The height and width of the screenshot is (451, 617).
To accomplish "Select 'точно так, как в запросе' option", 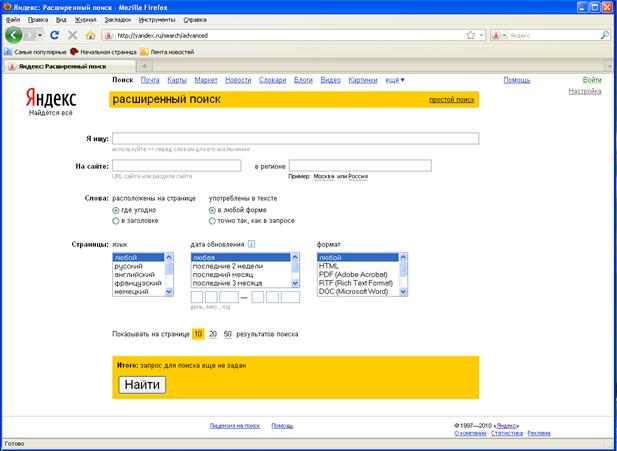I will point(212,220).
